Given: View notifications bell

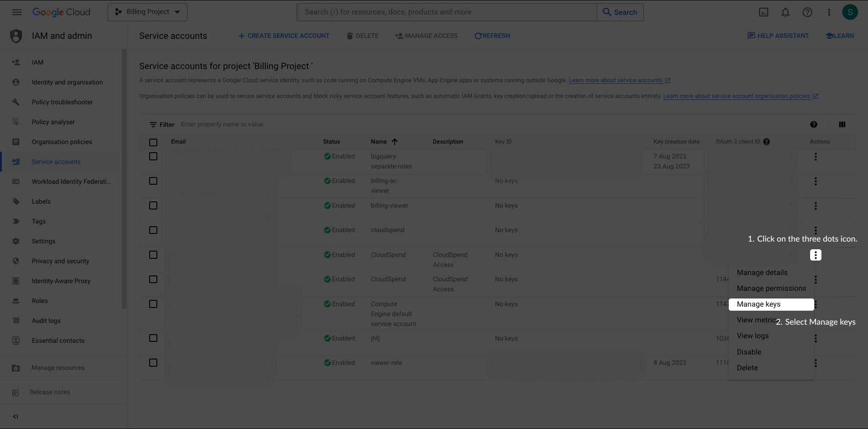Looking at the screenshot, I should tap(785, 12).
